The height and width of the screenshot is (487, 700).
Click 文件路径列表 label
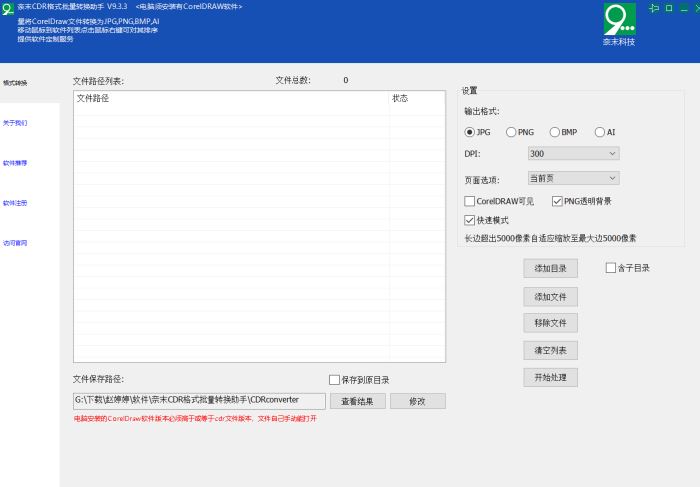[98, 81]
